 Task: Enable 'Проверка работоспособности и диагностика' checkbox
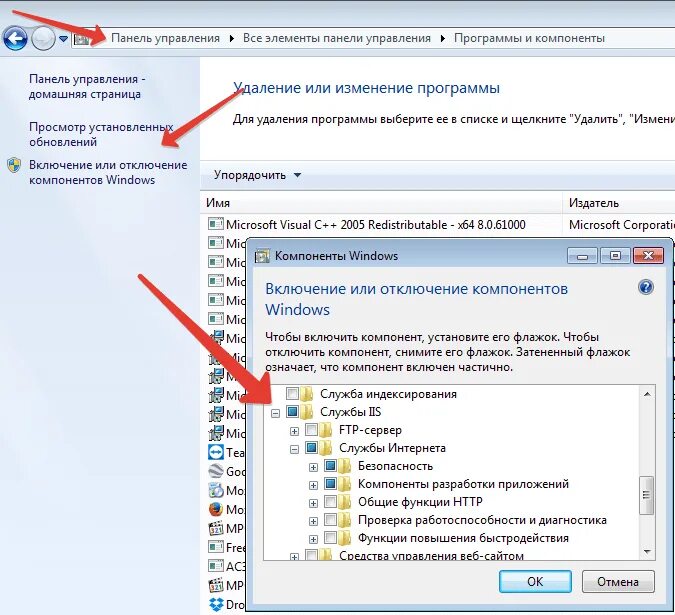330,519
